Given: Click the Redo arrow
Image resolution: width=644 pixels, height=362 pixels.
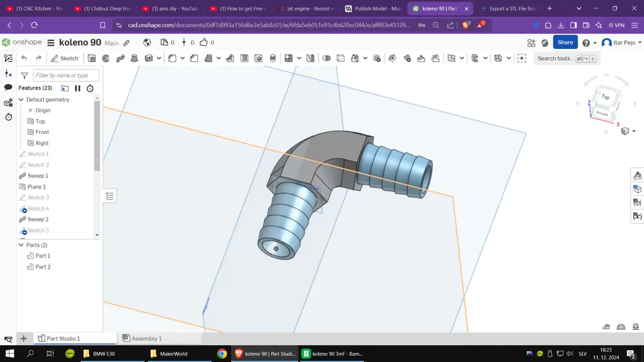Looking at the screenshot, I should click(39, 59).
